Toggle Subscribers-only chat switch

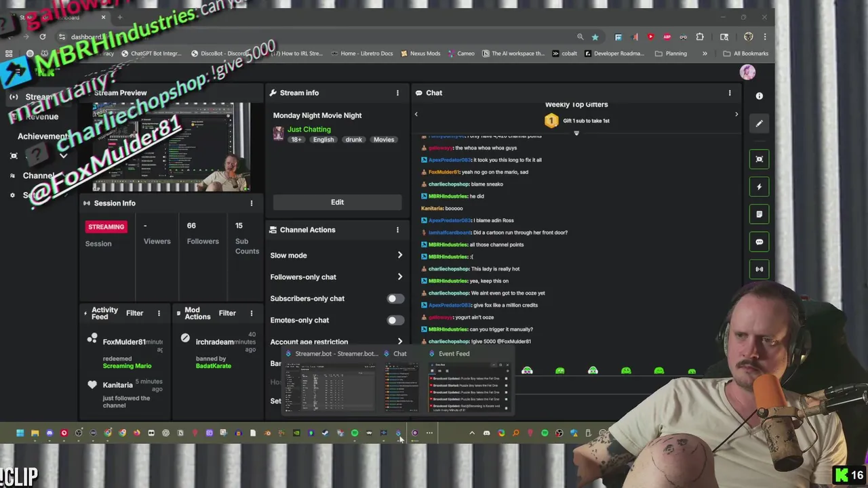395,299
